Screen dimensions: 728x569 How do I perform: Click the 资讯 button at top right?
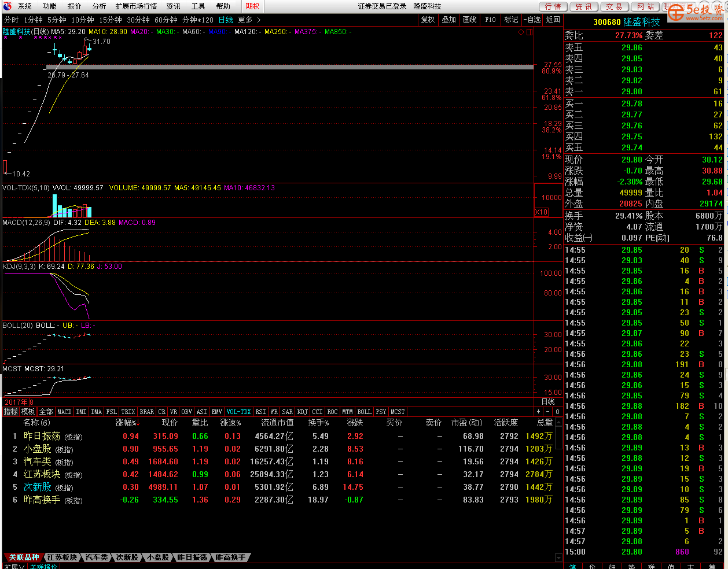pos(584,7)
